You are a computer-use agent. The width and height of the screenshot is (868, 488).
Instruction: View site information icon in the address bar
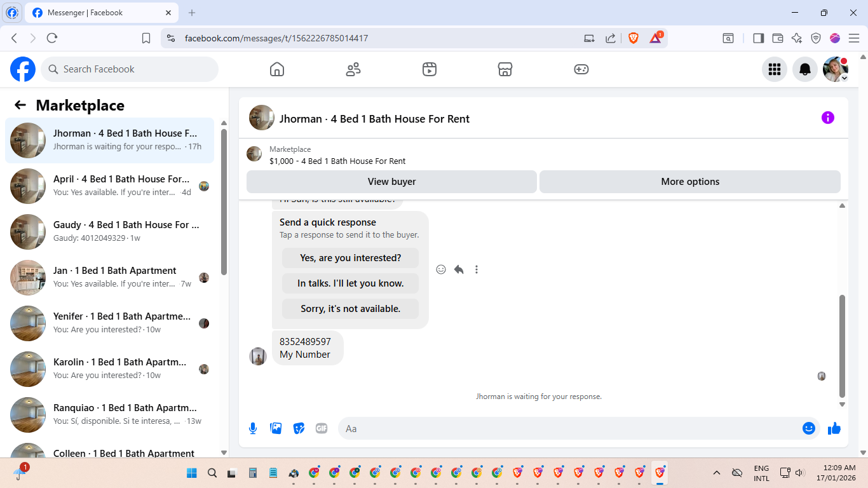coord(170,38)
